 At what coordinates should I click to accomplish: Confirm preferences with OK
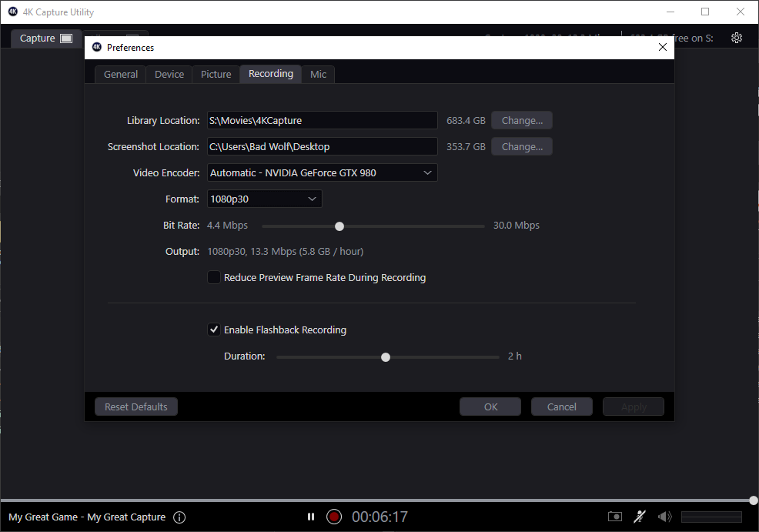pos(490,407)
